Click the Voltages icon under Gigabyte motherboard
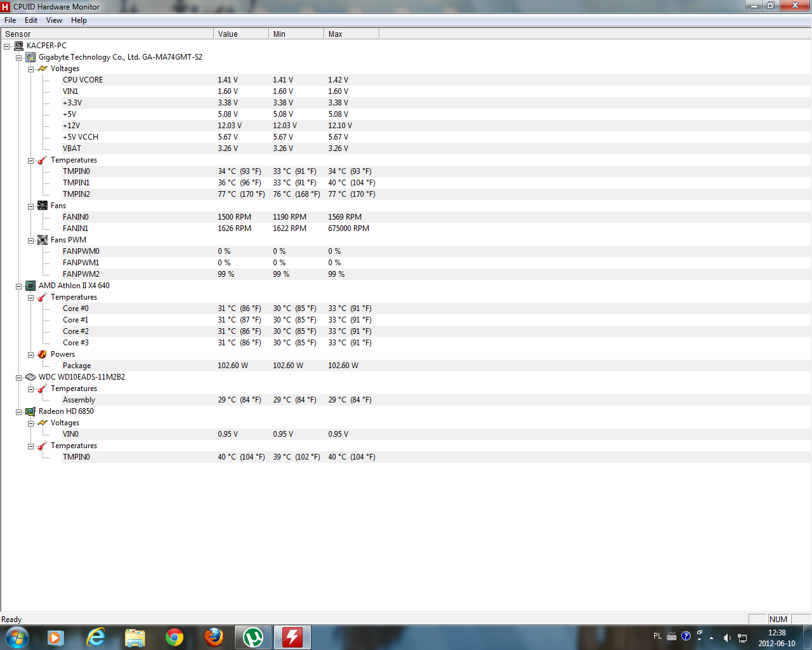The height and width of the screenshot is (650, 812). coord(43,69)
